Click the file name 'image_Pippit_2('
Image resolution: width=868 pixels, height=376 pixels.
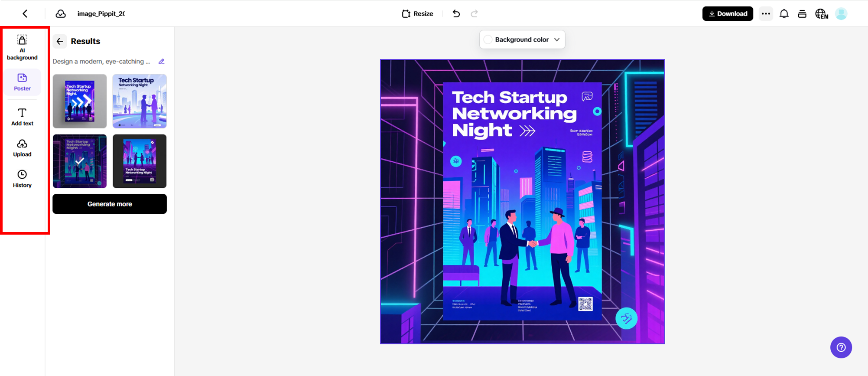[101, 14]
